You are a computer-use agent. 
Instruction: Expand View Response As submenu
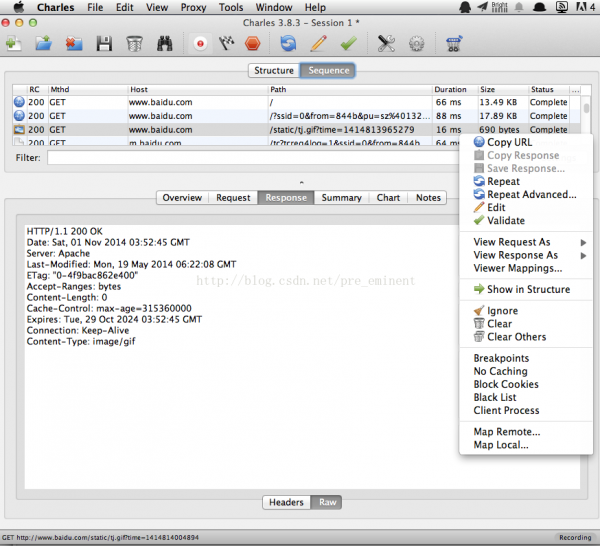coord(526,255)
